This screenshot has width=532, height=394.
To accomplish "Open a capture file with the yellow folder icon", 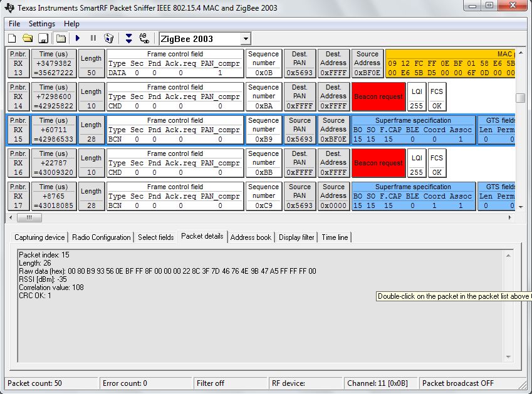I will 28,38.
